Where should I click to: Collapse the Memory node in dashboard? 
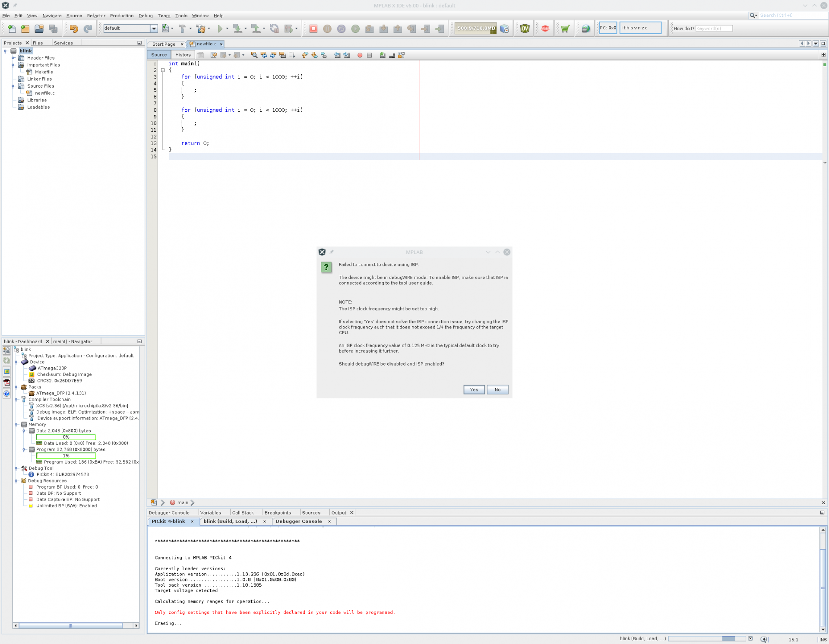pyautogui.click(x=16, y=425)
